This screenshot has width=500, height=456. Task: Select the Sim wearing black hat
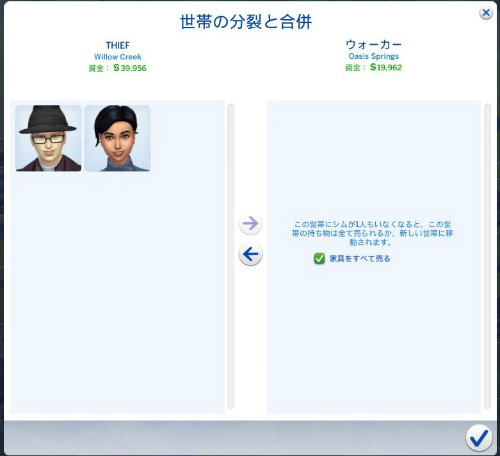(48, 138)
